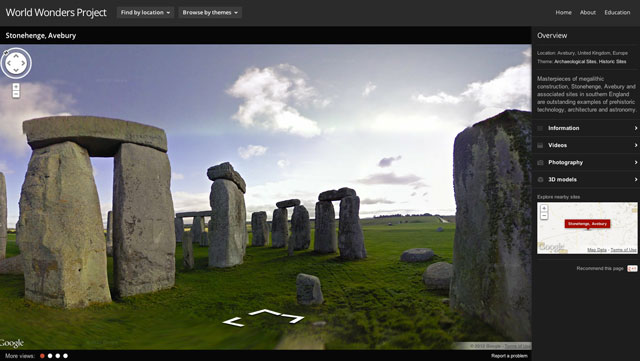Click the Street View pan compass control
Screen dimensions: 640x361
[x=16, y=63]
